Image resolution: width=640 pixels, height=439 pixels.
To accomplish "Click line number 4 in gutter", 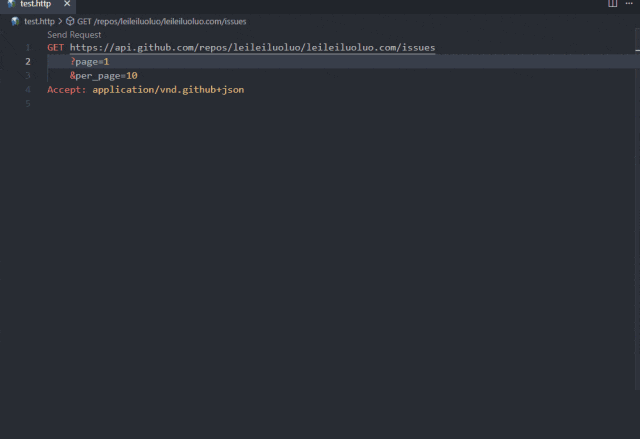I will coord(28,90).
